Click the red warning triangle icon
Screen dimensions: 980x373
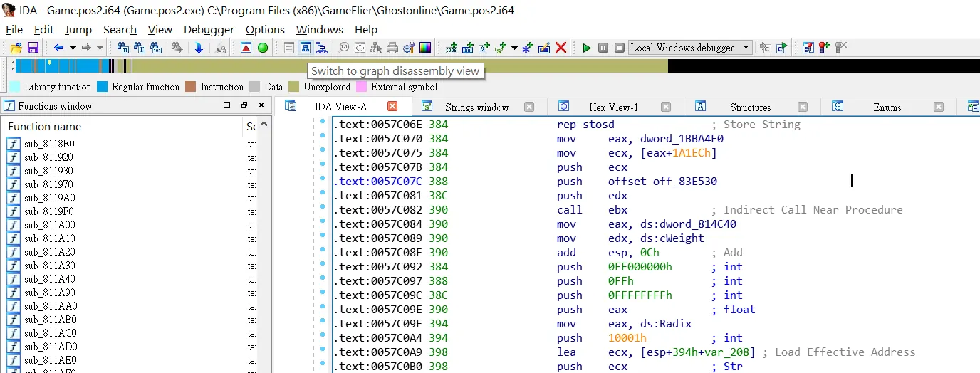[x=246, y=48]
